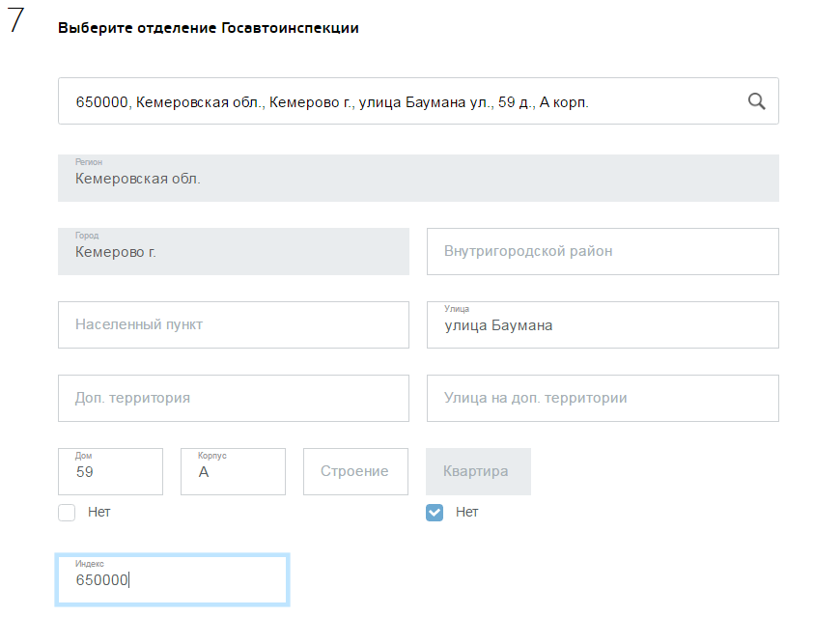
Task: Focus the empty Строение field
Action: click(355, 471)
